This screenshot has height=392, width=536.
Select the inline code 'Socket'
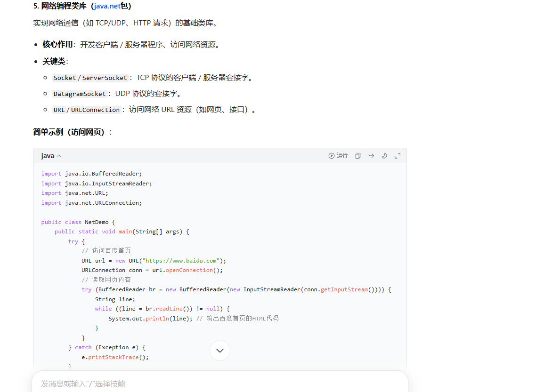point(65,78)
